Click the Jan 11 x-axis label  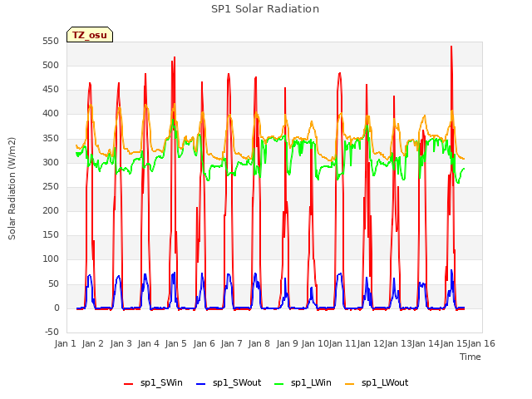pyautogui.click(x=342, y=343)
